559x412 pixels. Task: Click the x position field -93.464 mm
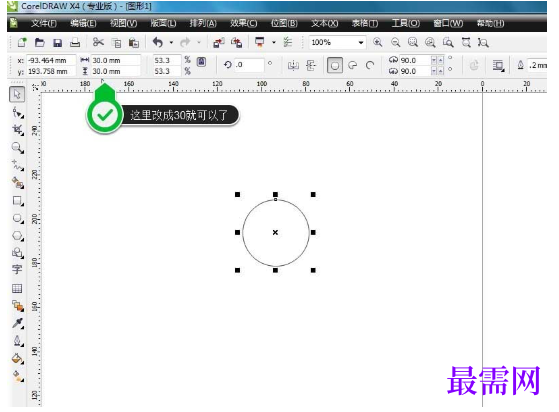[51, 60]
